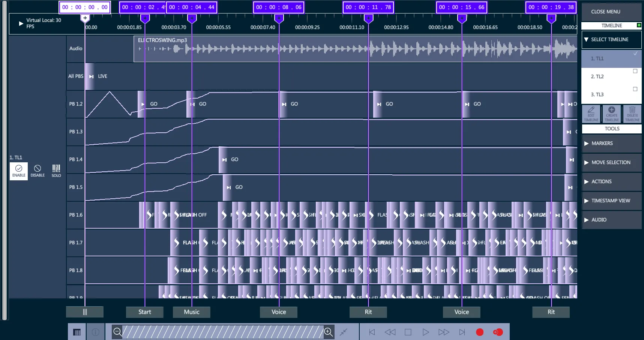Click the fit-to-view arrows icon

tap(344, 332)
